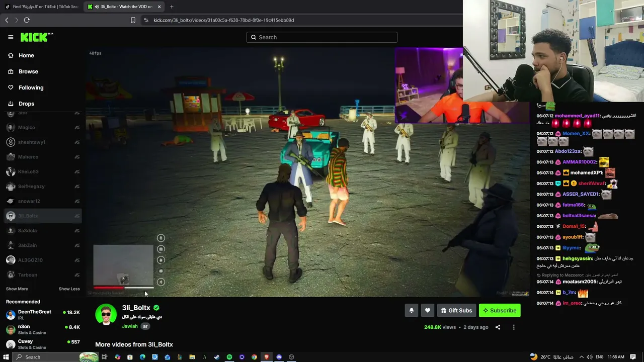Open the Jawlah category link
The height and width of the screenshot is (362, 644).
point(130,326)
